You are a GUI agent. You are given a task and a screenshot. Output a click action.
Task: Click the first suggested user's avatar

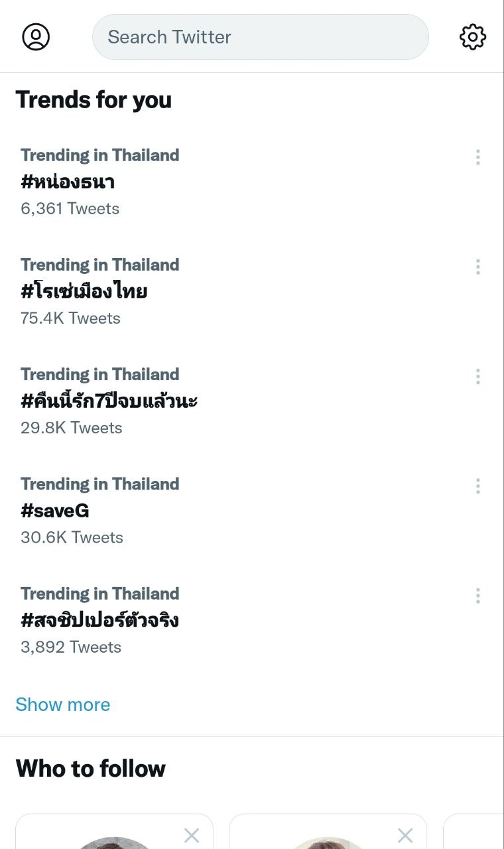pos(114,843)
